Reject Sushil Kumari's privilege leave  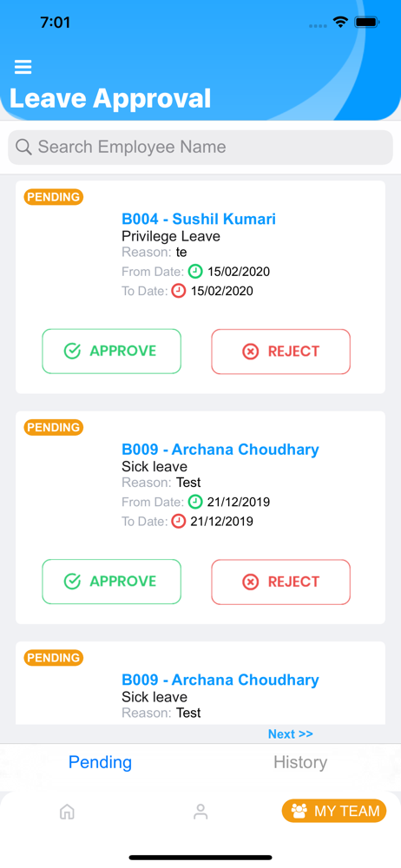281,351
